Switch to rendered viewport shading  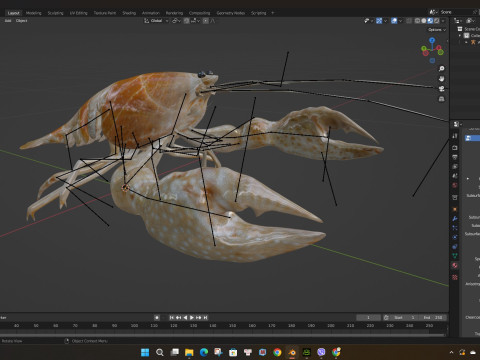click(436, 21)
